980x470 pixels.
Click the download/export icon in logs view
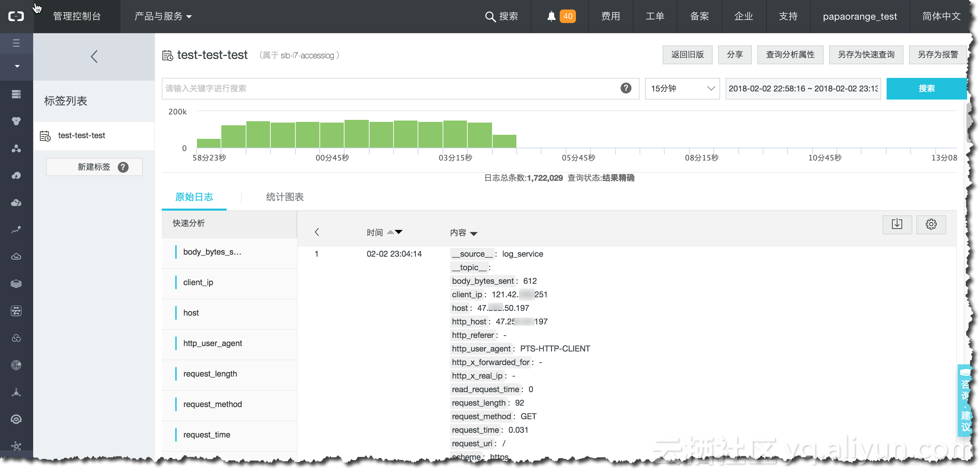pyautogui.click(x=897, y=224)
